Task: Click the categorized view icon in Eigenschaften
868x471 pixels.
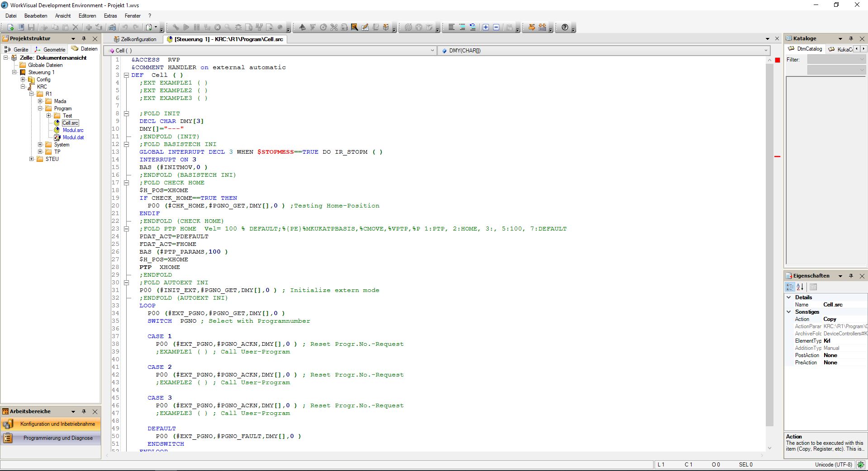Action: (790, 287)
